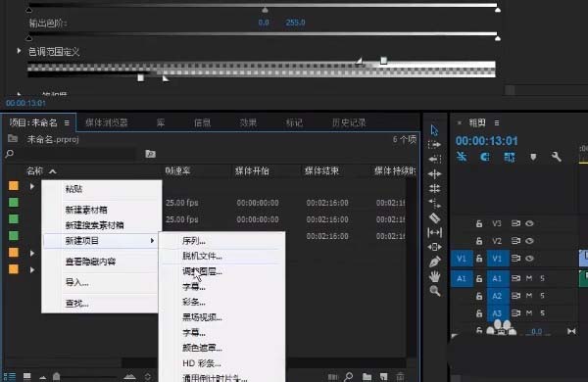Open the 新建项目 submenu
Screen dimensions: 588x382
point(101,241)
